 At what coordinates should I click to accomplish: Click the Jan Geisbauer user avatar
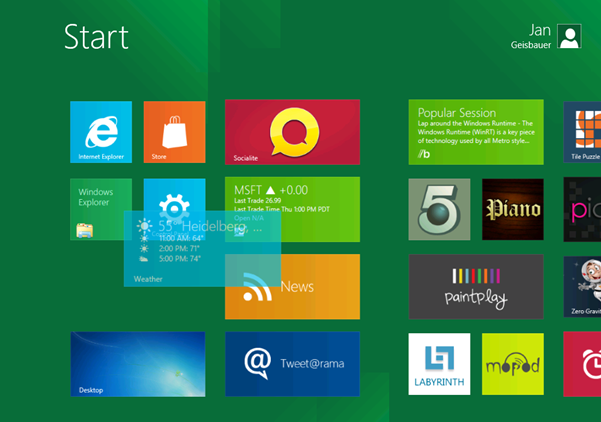569,36
